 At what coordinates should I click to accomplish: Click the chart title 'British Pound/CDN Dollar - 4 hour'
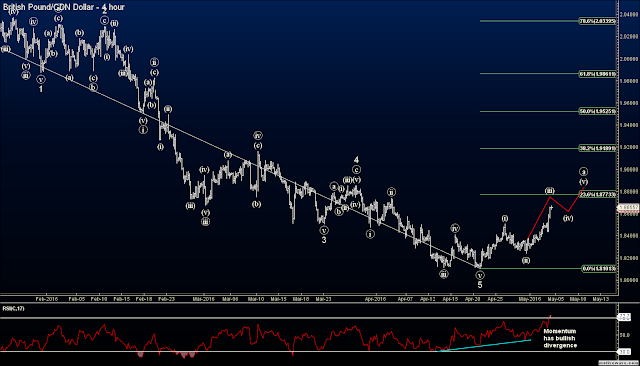tap(64, 7)
